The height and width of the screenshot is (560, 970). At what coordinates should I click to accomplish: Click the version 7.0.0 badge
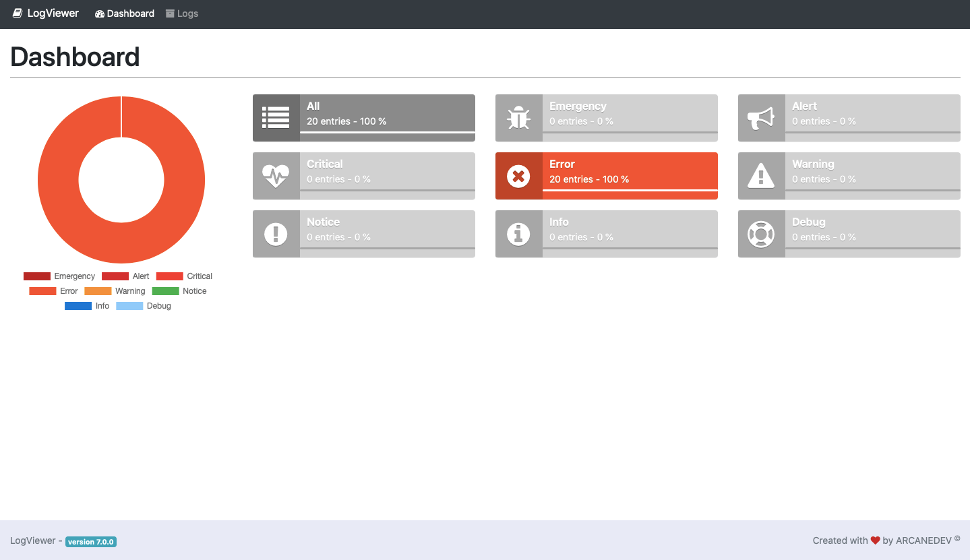tap(91, 542)
